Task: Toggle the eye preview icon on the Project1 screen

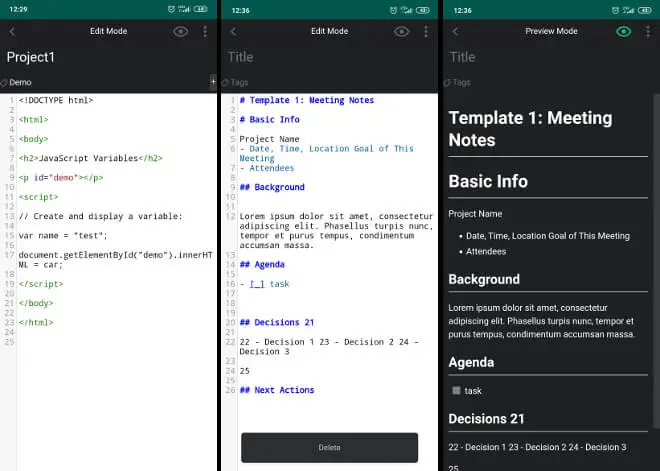Action: (180, 31)
